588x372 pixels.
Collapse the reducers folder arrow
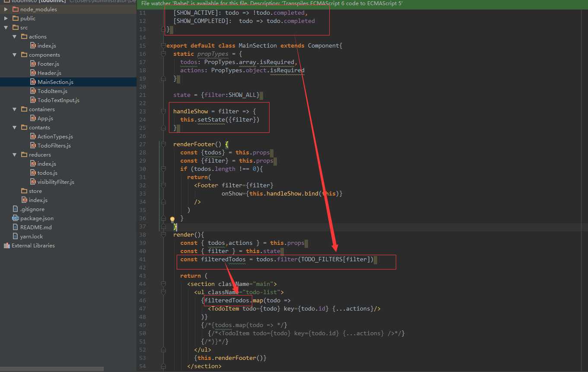(15, 154)
